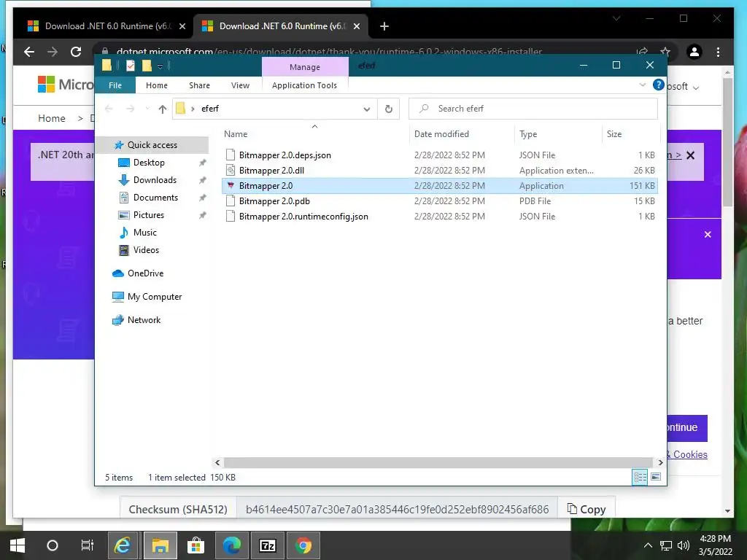
Task: Switch to Details view layout icon
Action: 640,477
